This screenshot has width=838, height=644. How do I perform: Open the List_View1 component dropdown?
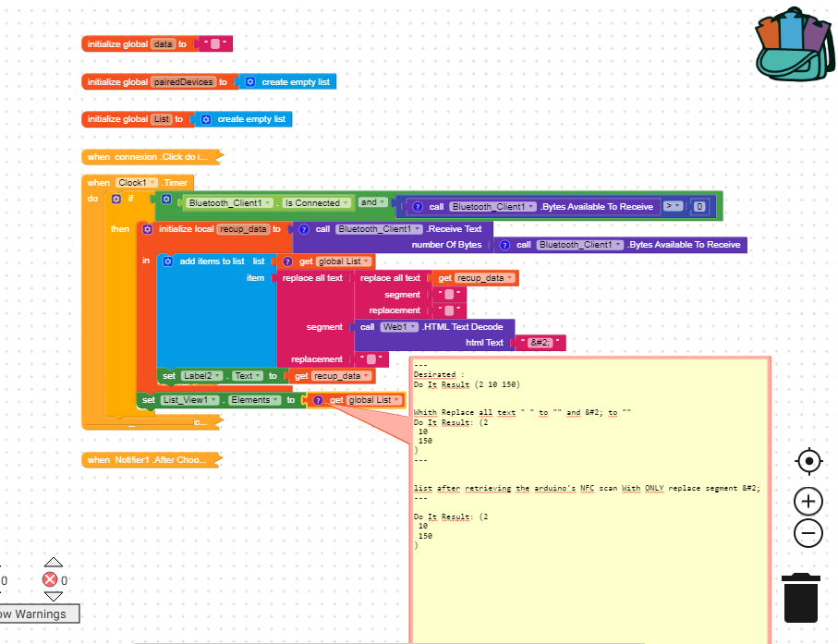pos(189,400)
